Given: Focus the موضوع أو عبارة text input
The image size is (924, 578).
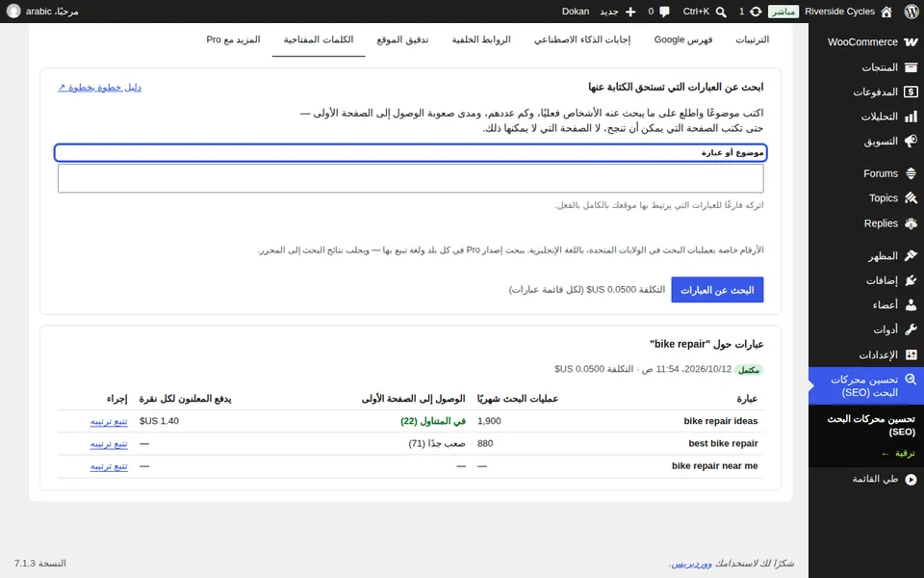Looking at the screenshot, I should [x=411, y=178].
